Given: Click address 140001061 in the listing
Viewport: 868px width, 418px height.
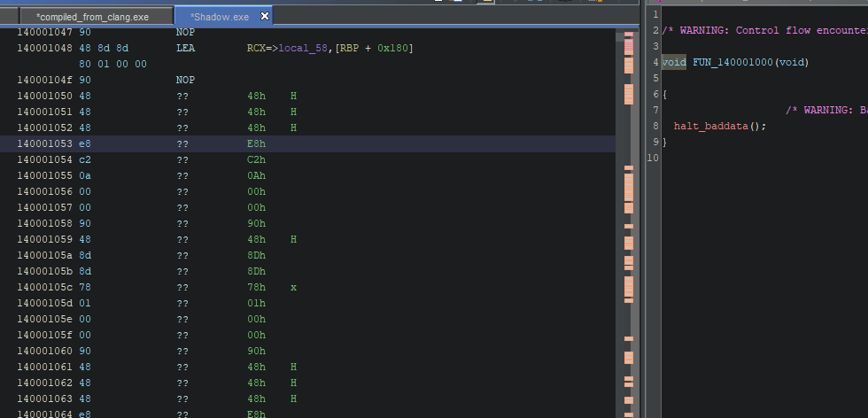Looking at the screenshot, I should (x=45, y=368).
